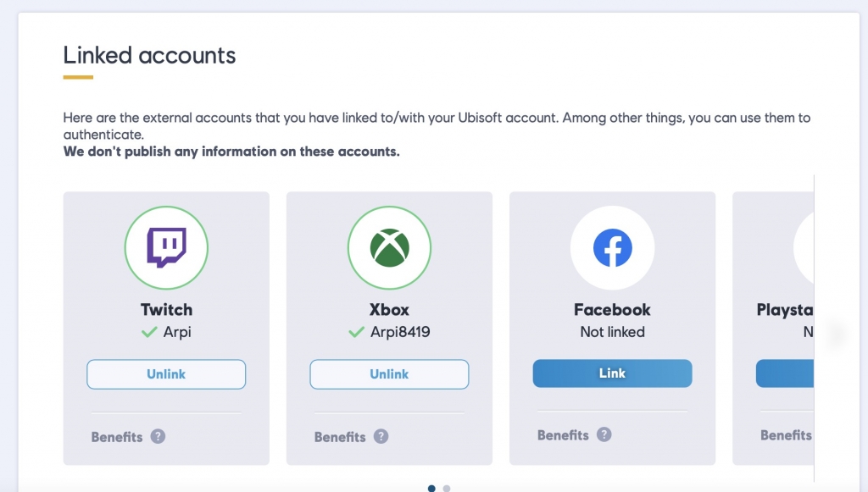Open Facebook Benefits help question mark
Screen dimensions: 868x492
(x=604, y=435)
